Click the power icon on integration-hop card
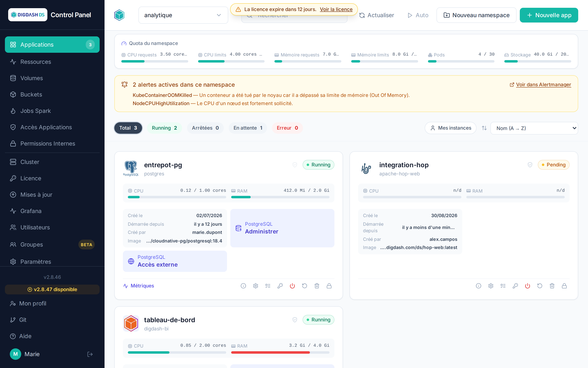The height and width of the screenshot is (368, 588). (528, 286)
